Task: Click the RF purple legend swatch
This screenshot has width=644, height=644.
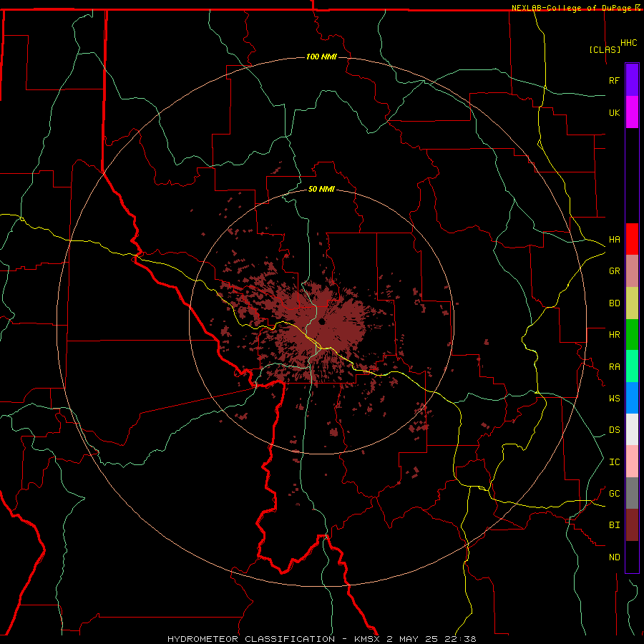Action: [x=632, y=79]
